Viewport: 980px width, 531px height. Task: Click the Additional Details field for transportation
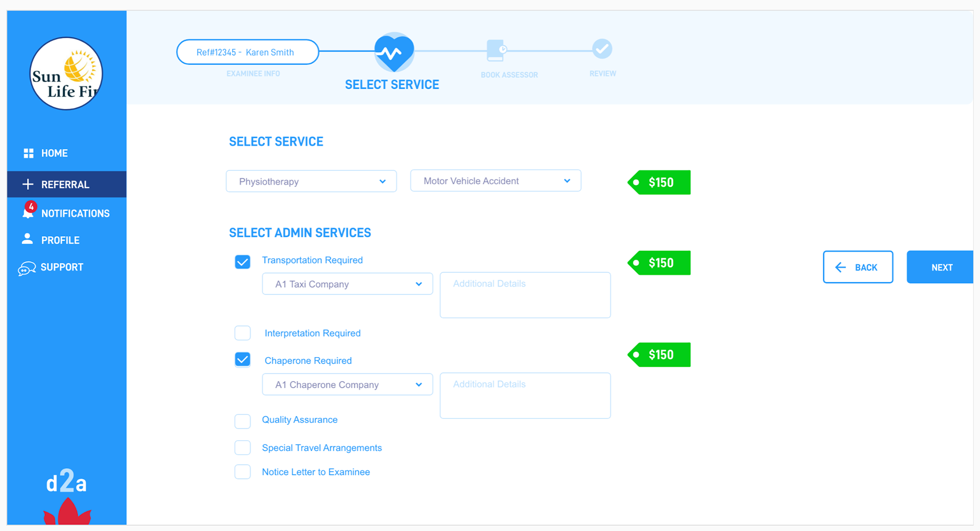click(525, 295)
